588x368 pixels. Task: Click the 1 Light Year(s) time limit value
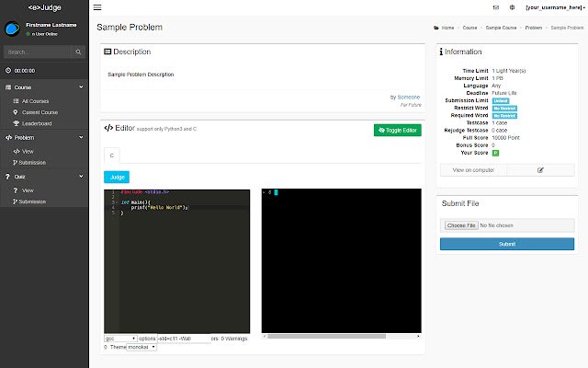coord(508,71)
